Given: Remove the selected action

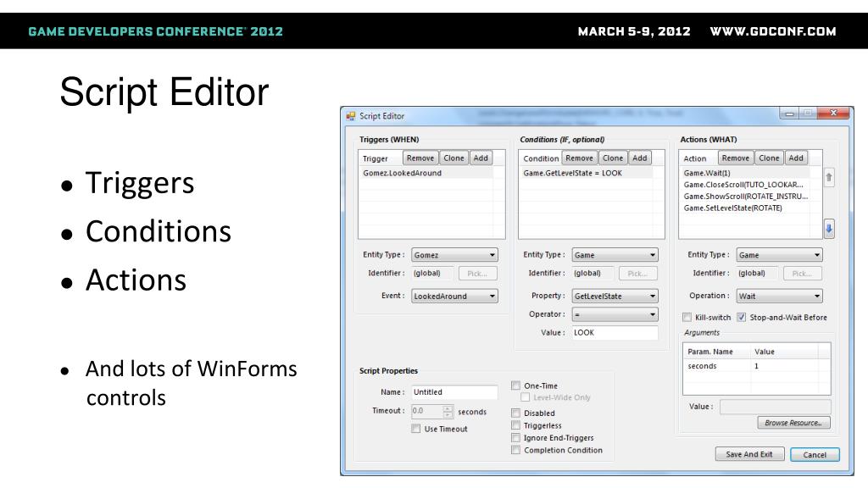Looking at the screenshot, I should (735, 158).
